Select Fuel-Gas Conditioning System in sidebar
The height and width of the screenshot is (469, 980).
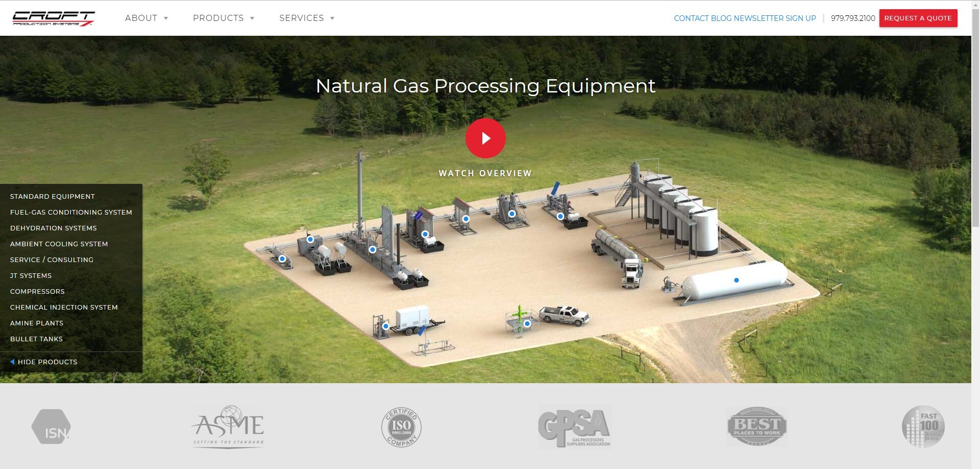[71, 212]
